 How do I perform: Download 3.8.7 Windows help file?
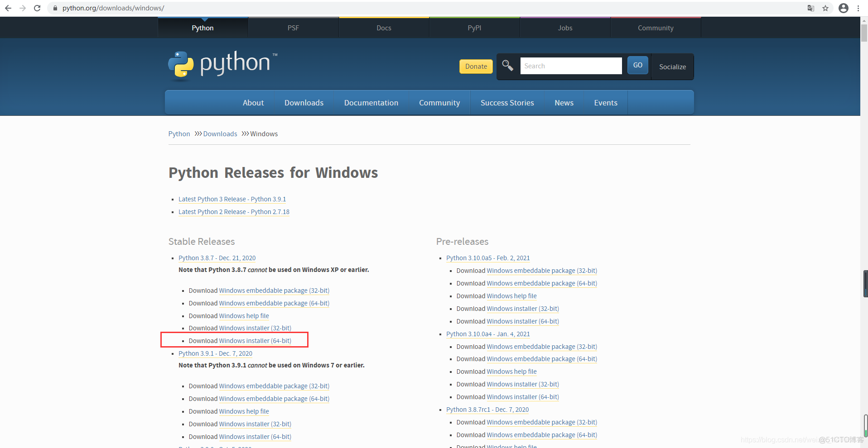click(x=244, y=316)
